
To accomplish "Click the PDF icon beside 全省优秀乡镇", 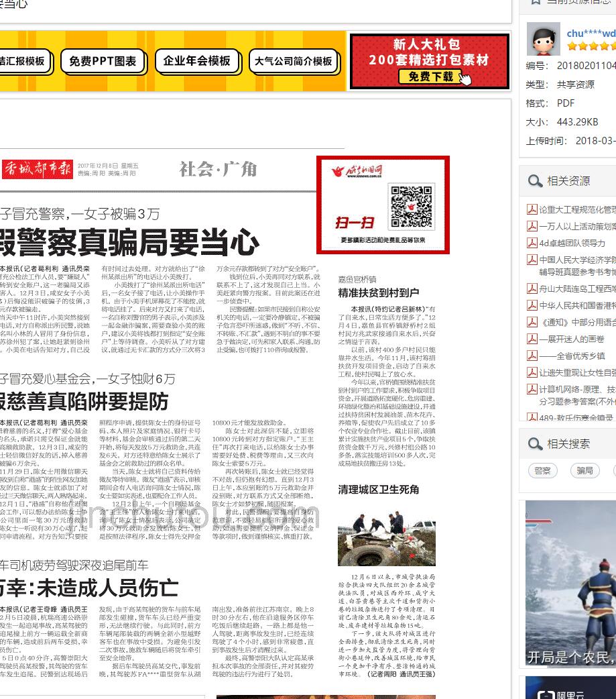I will [x=532, y=356].
